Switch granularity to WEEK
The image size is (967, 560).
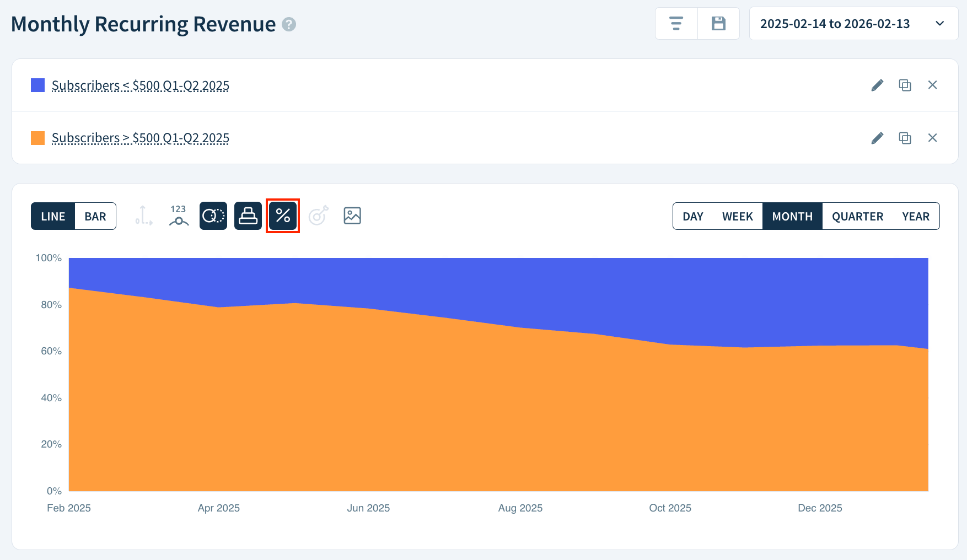pyautogui.click(x=737, y=216)
